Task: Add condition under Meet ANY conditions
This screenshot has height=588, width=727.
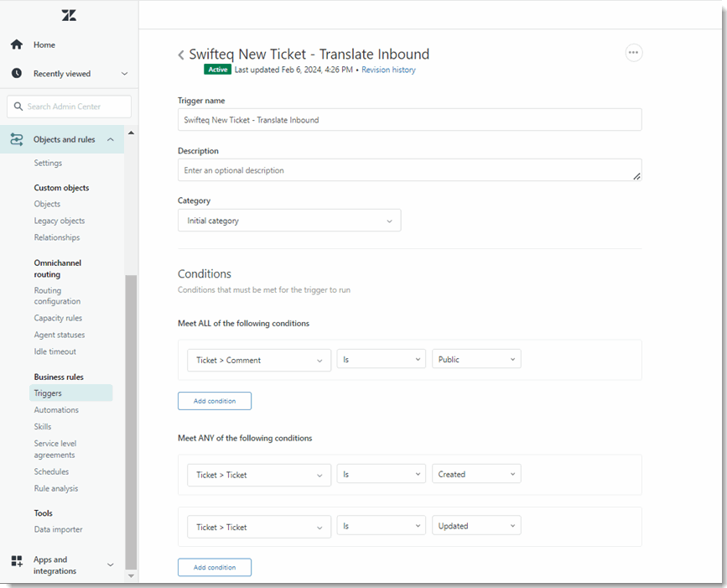Action: (x=215, y=567)
